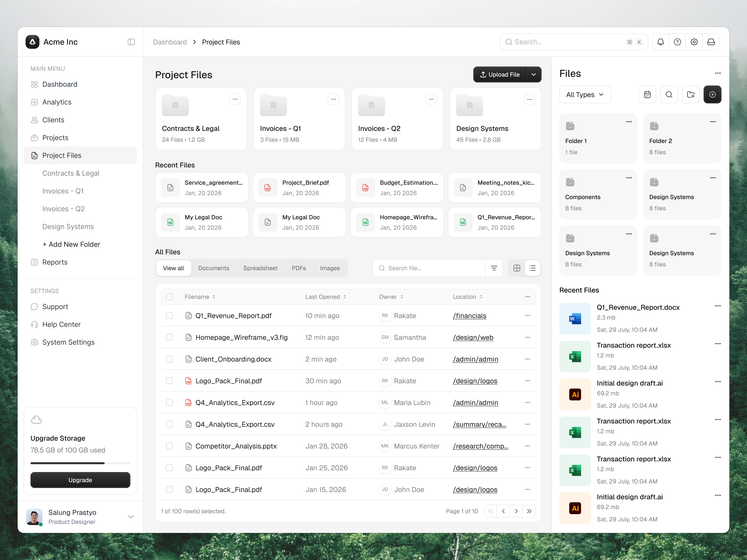Viewport: 747px width, 560px height.
Task: Click the storage usage progress bar
Action: pyautogui.click(x=80, y=463)
